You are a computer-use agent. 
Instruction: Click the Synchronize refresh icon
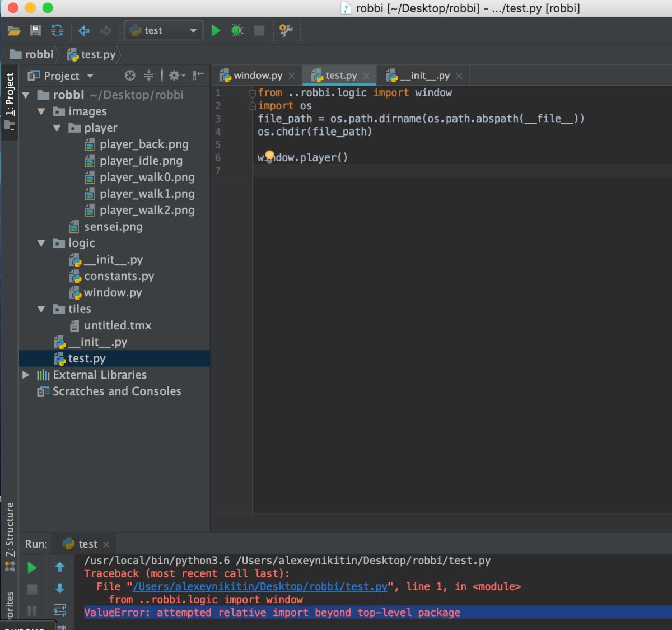click(x=57, y=31)
